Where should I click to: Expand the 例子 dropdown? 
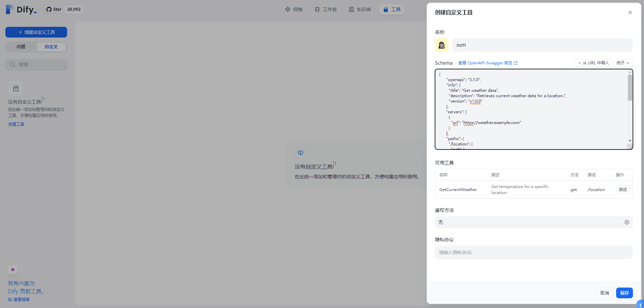click(x=623, y=63)
